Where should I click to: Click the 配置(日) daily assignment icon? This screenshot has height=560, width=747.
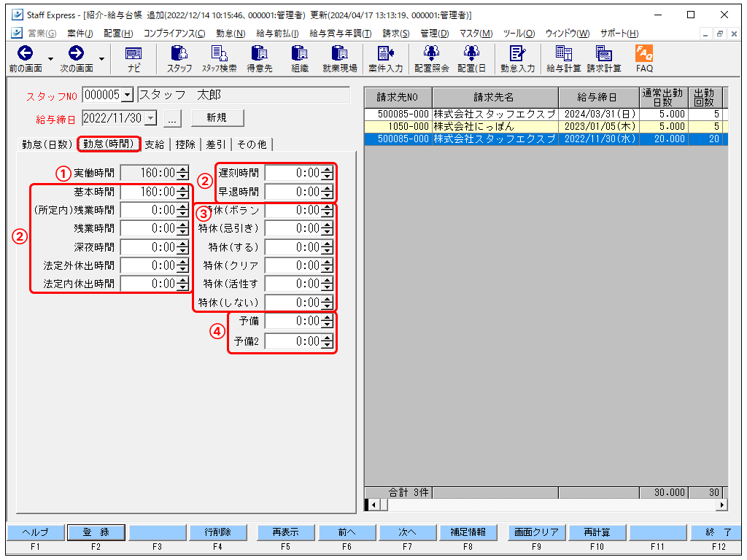472,58
